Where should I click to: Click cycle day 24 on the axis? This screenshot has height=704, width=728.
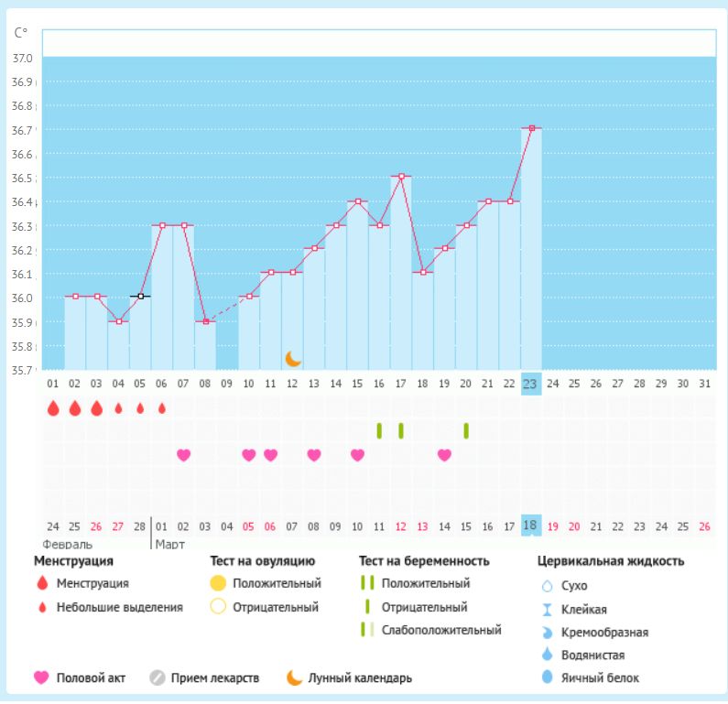pyautogui.click(x=552, y=384)
